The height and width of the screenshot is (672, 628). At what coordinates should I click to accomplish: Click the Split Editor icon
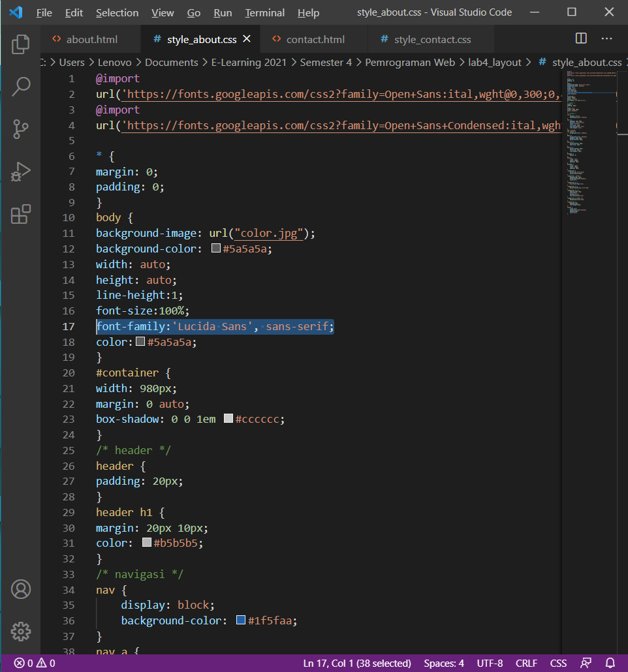point(580,38)
